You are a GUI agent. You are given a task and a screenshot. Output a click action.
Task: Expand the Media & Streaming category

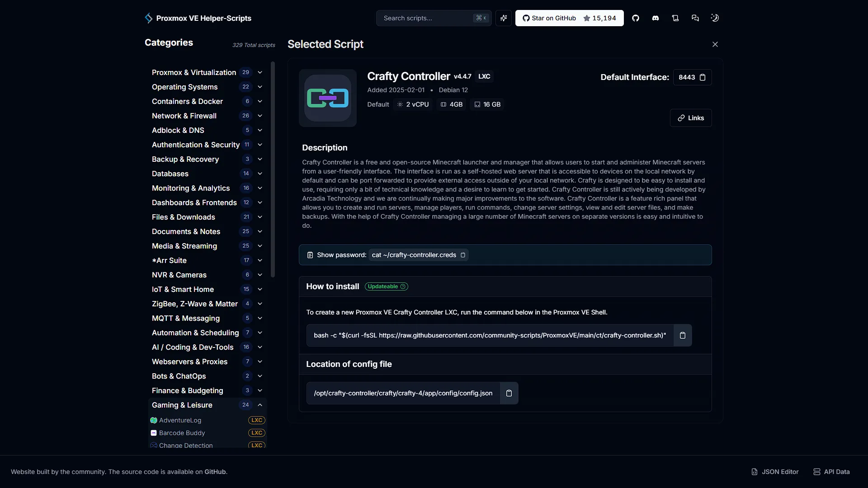pos(208,246)
